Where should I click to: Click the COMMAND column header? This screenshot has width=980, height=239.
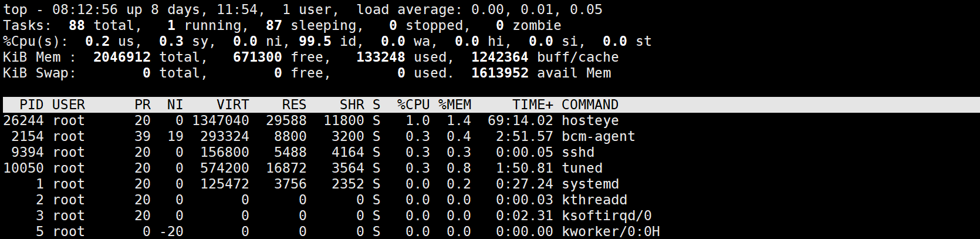590,105
